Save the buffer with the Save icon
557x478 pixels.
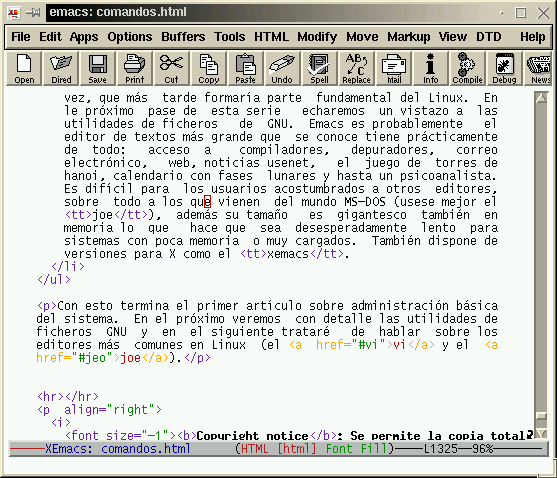[98, 69]
